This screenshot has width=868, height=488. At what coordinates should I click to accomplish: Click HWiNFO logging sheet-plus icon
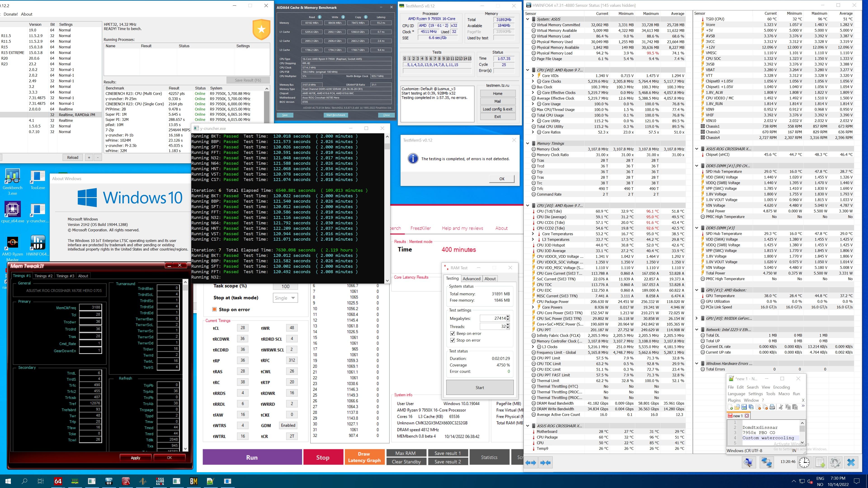tap(820, 462)
